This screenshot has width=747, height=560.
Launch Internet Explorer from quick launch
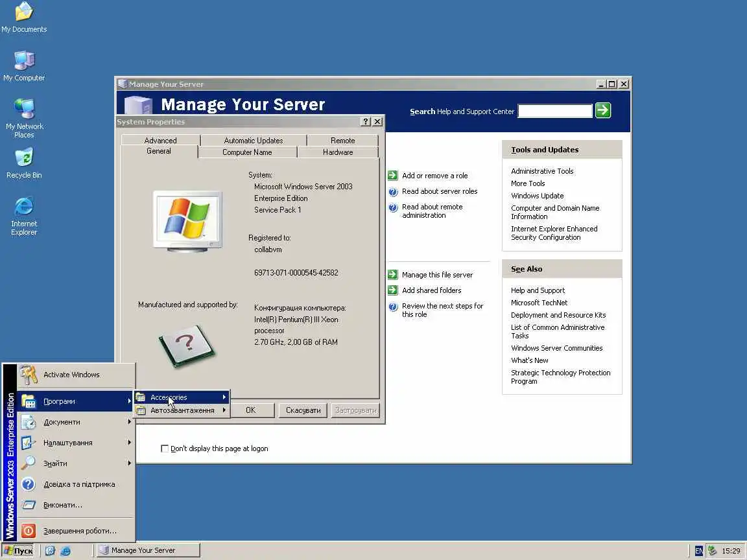point(65,550)
